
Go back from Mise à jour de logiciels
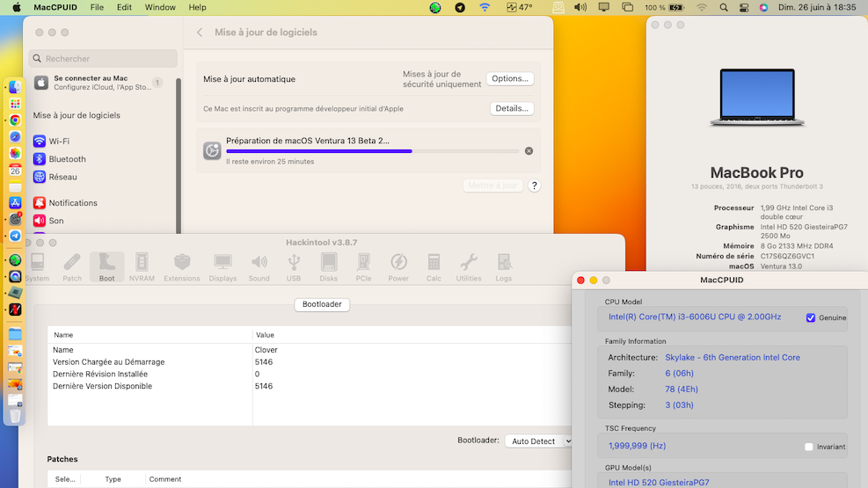pos(200,32)
